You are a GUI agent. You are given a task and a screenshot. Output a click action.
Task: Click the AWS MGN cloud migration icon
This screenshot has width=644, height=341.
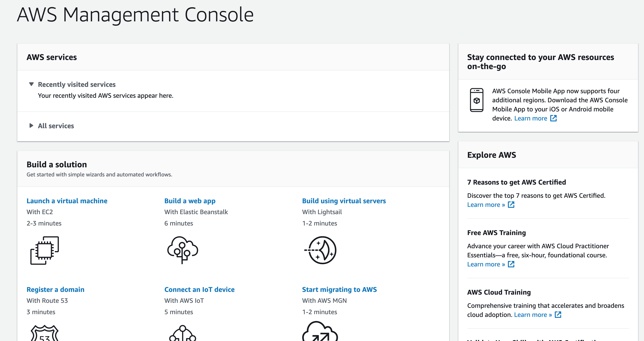(320, 332)
